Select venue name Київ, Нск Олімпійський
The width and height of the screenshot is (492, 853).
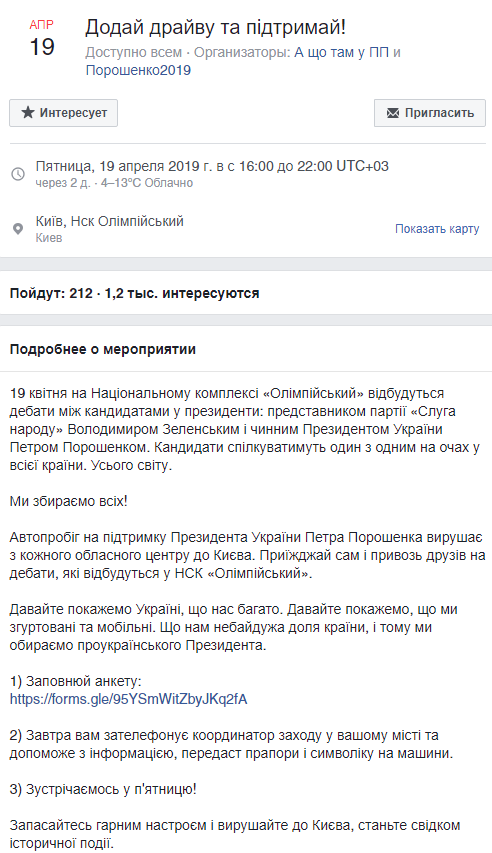point(109,221)
